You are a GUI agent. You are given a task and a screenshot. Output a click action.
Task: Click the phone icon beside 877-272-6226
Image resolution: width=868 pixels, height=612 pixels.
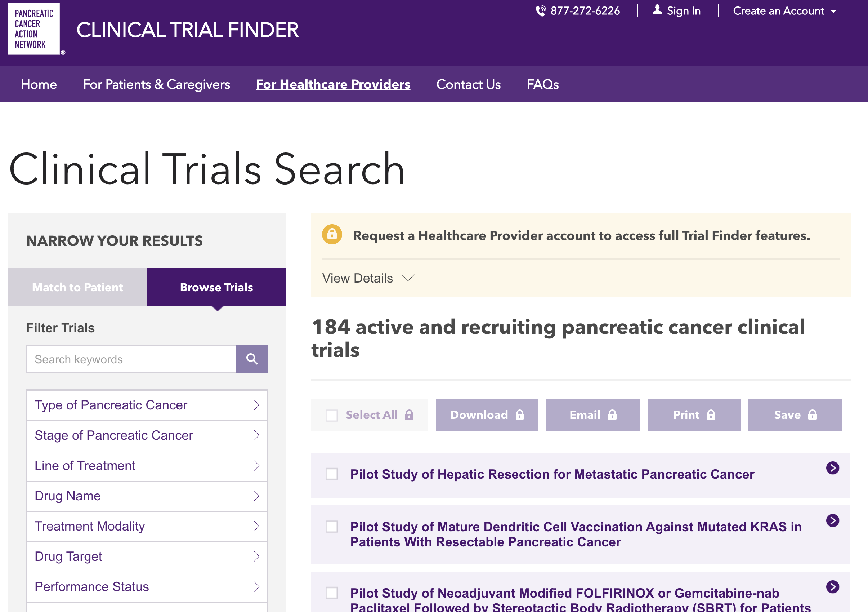[541, 11]
